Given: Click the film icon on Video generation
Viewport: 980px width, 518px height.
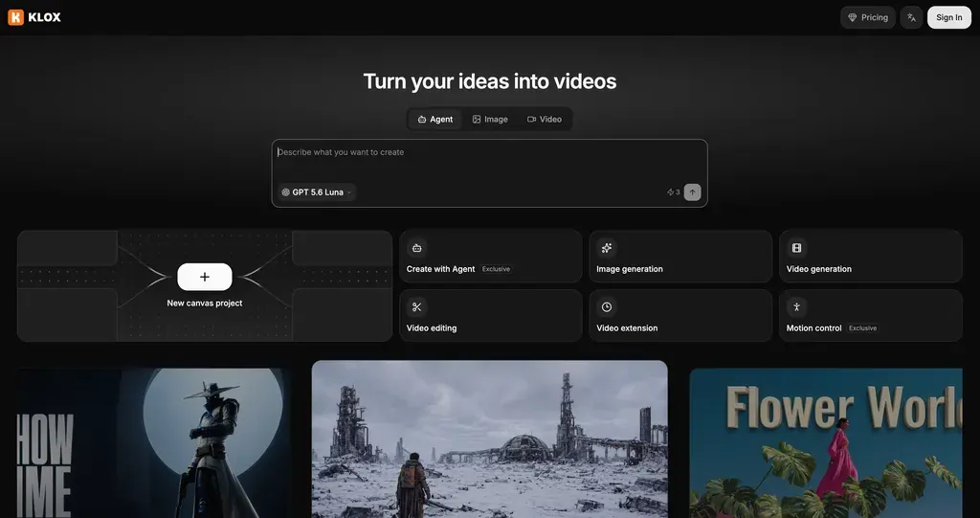Looking at the screenshot, I should [796, 248].
